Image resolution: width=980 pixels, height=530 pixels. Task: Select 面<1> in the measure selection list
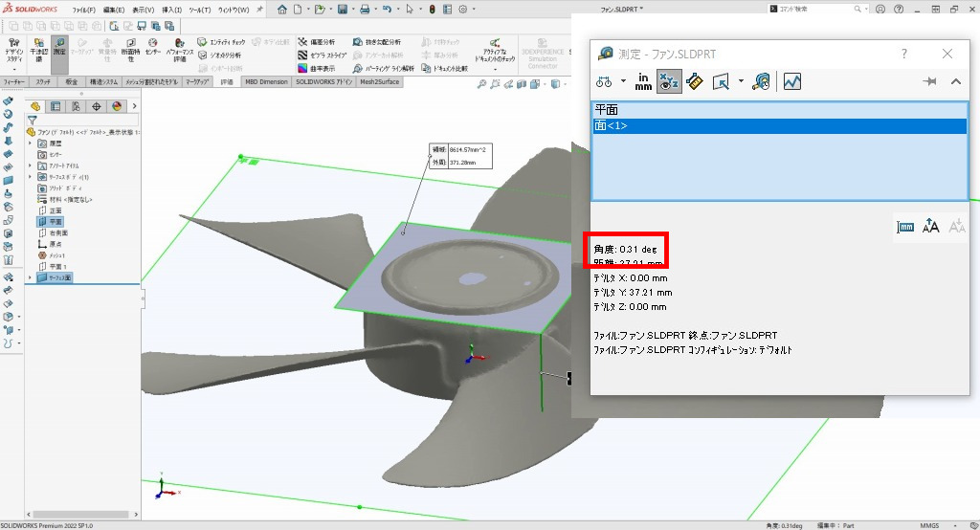tap(779, 125)
